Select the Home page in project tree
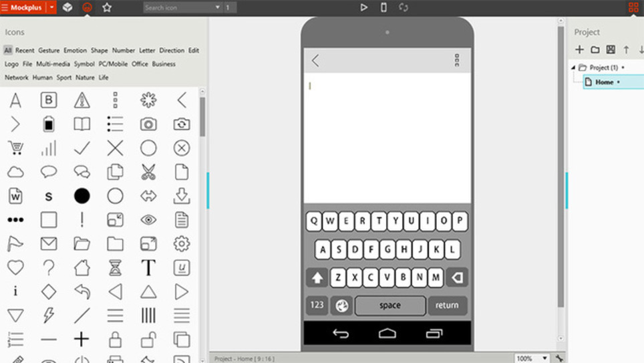Image resolution: width=644 pixels, height=363 pixels. point(614,82)
